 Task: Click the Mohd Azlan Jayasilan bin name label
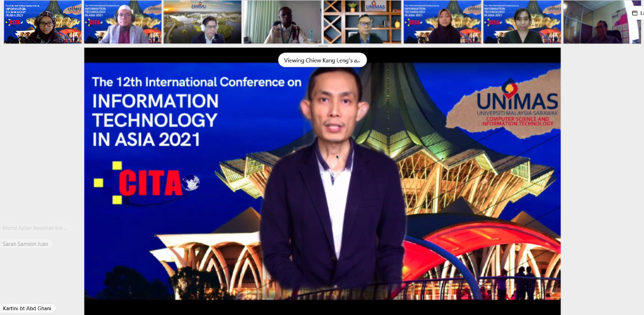pos(35,228)
